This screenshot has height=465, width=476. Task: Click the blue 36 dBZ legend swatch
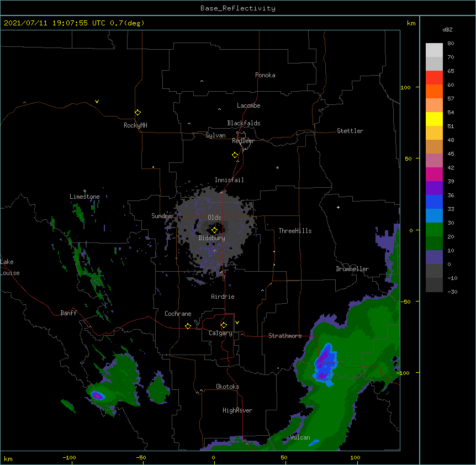pyautogui.click(x=434, y=202)
